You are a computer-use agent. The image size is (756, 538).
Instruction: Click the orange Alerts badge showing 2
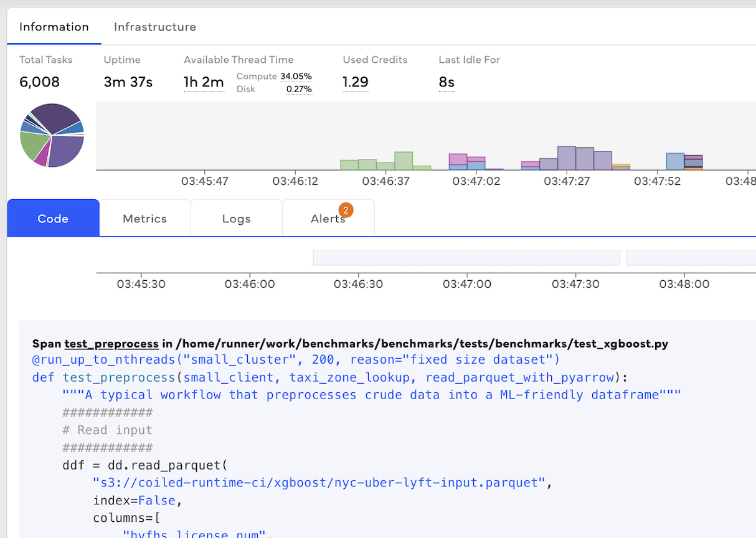(x=346, y=210)
